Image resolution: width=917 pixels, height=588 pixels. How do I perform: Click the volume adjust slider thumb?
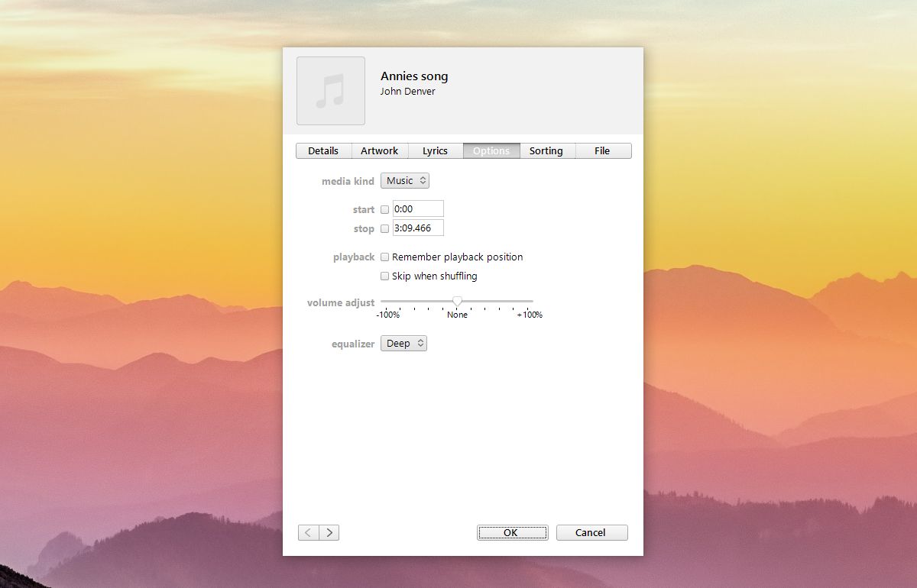click(x=457, y=302)
